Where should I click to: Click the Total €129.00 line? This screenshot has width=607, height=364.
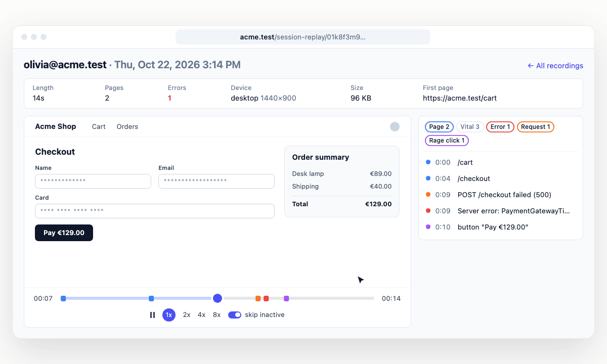(342, 204)
